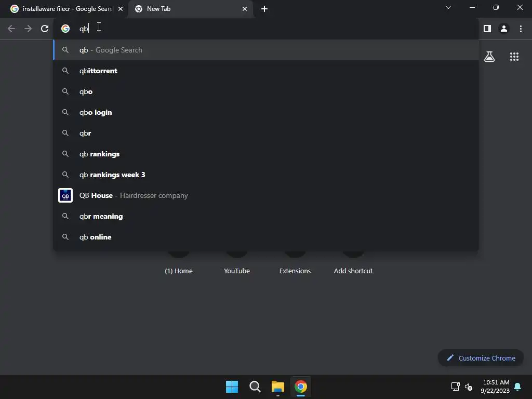
Task: Pick the 'qbo' suggestion
Action: [266, 91]
